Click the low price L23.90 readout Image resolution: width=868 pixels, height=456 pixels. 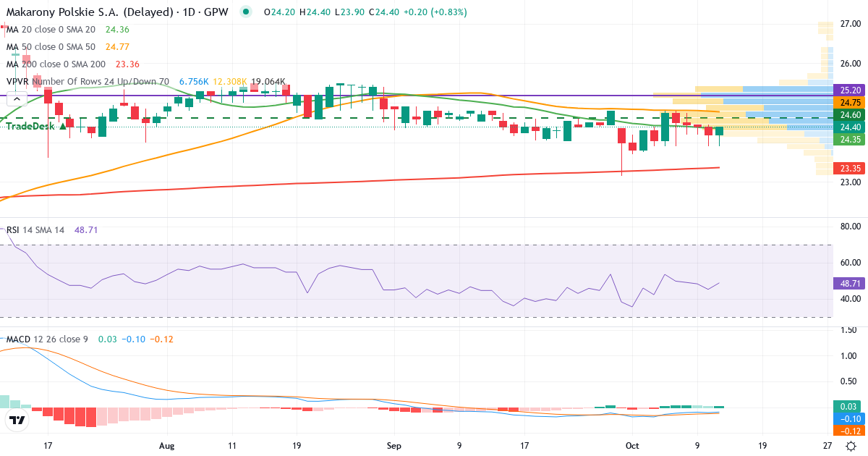pos(349,12)
